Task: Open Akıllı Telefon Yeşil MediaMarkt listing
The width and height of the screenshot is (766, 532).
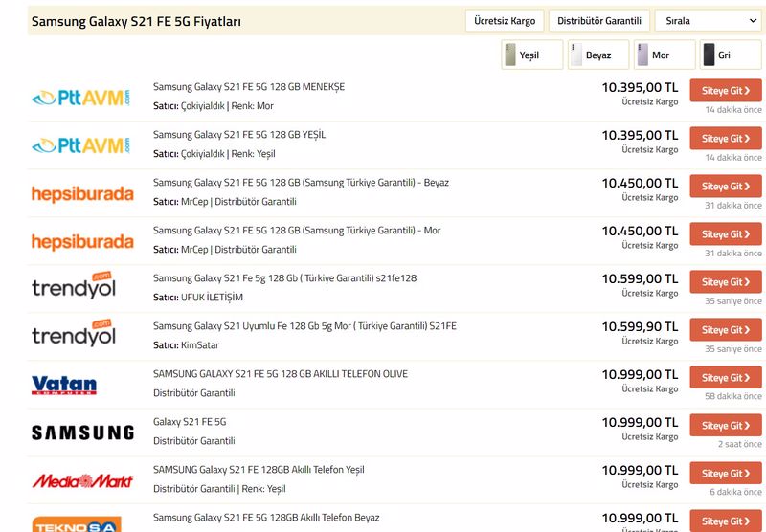Action: [259, 470]
